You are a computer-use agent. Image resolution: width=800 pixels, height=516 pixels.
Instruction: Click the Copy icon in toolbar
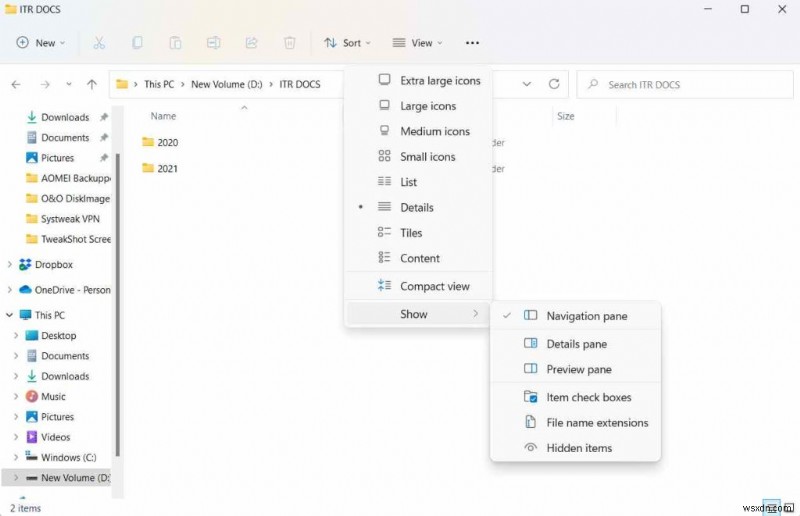137,43
